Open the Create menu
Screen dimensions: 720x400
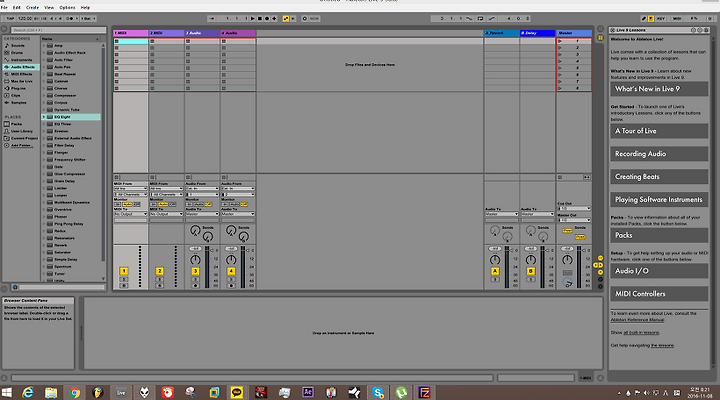pyautogui.click(x=32, y=8)
